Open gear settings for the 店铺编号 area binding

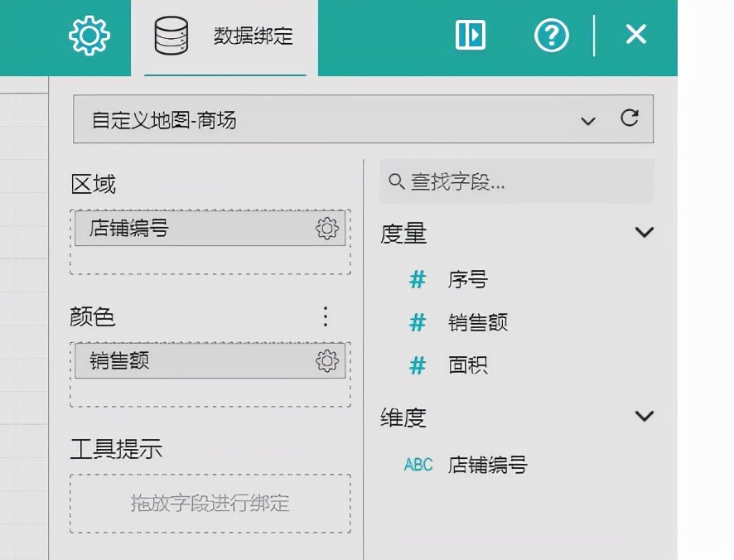point(328,229)
